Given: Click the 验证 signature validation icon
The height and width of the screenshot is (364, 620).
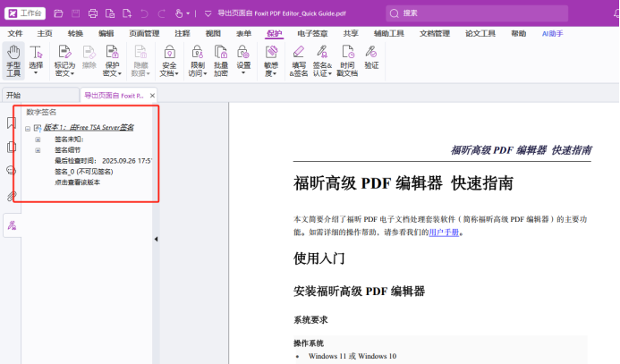Looking at the screenshot, I should point(371,59).
